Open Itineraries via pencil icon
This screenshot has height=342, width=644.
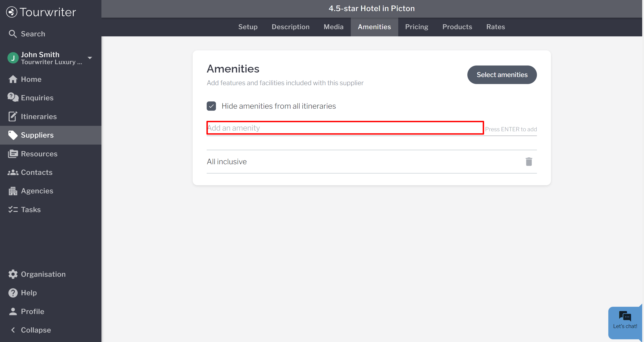pos(13,116)
